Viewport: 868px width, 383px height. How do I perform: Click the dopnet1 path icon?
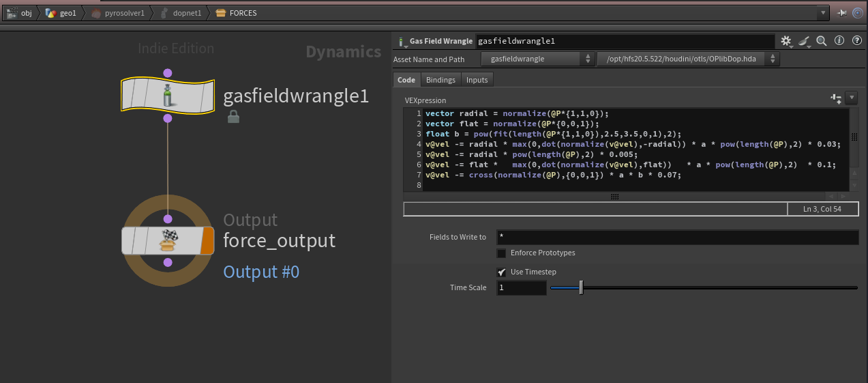[x=164, y=13]
